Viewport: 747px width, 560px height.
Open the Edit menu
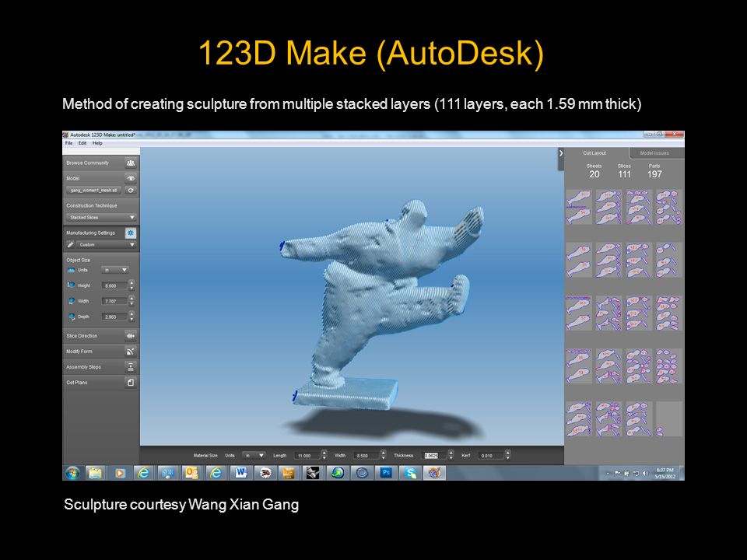[82, 143]
